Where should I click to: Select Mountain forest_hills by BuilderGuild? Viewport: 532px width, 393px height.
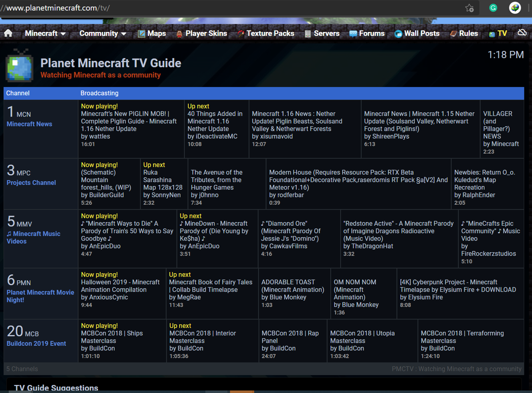coord(109,184)
